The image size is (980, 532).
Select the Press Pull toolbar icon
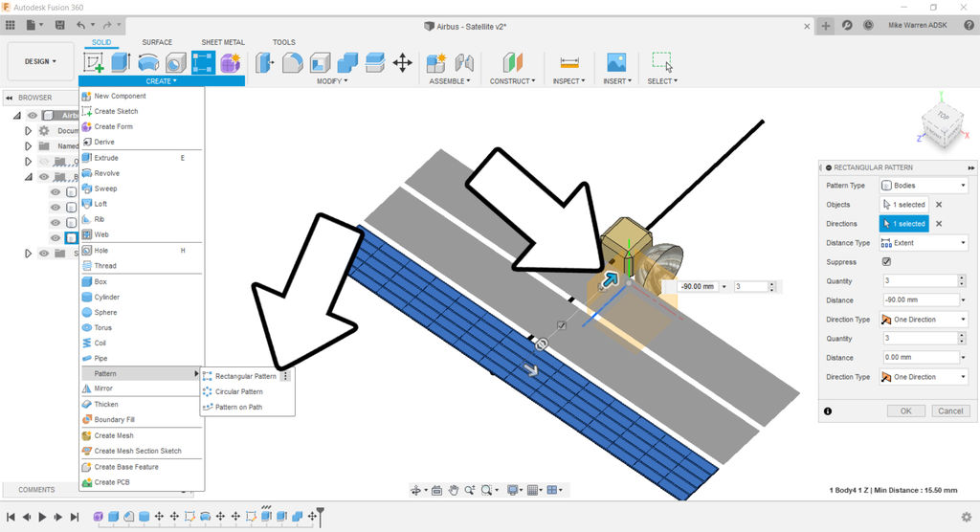[265, 62]
